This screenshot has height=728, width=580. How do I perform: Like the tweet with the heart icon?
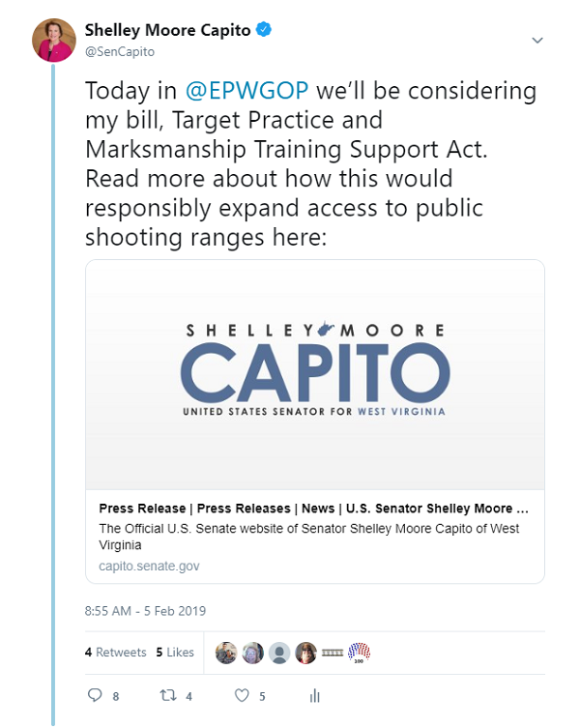242,695
